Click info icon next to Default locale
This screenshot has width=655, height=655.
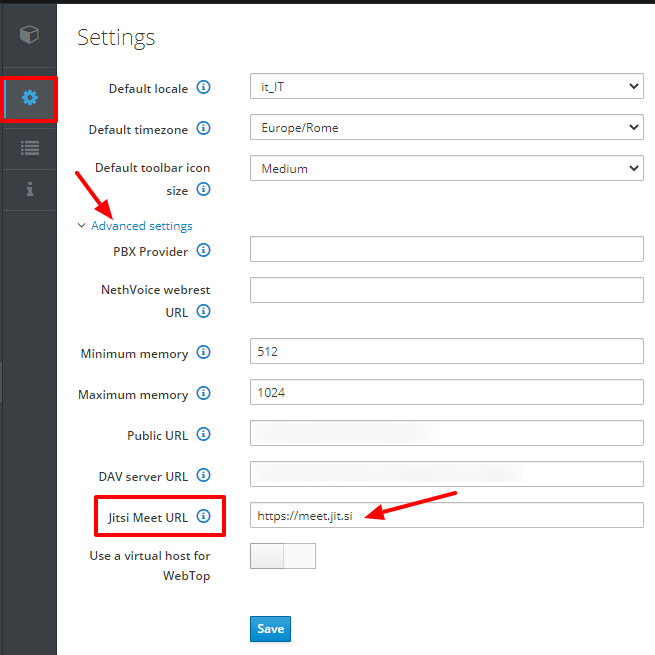coord(203,87)
